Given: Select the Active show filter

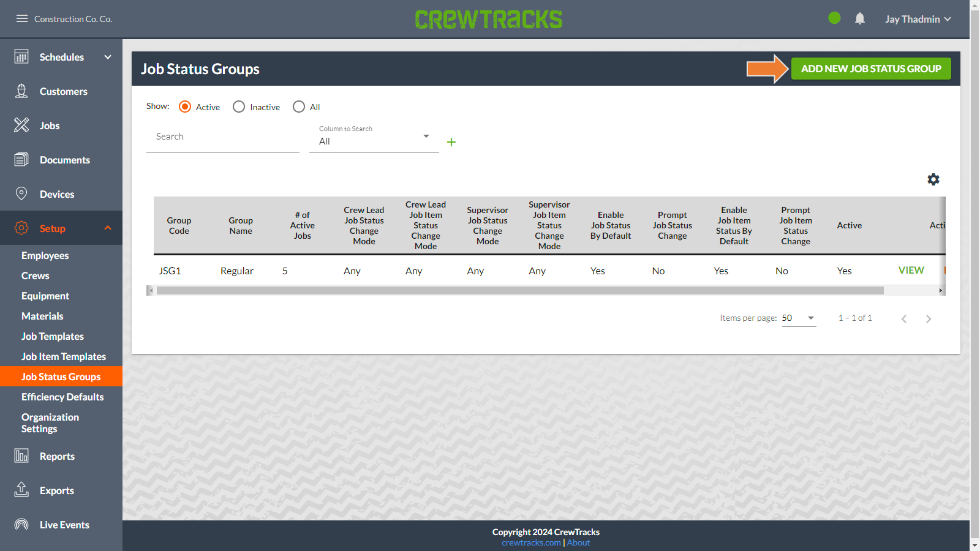Looking at the screenshot, I should (185, 107).
